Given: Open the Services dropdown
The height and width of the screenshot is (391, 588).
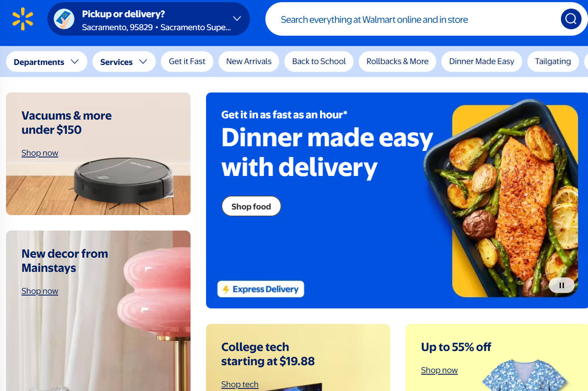Looking at the screenshot, I should click(x=124, y=62).
